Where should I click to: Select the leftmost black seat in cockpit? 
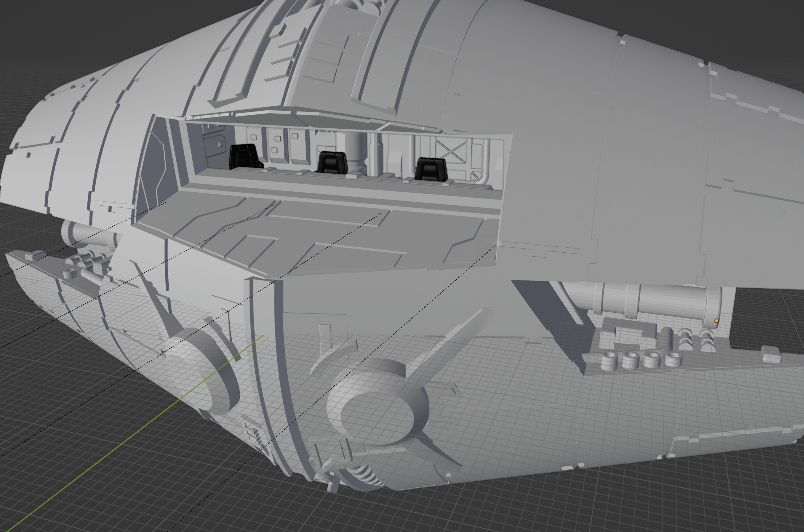pos(245,157)
